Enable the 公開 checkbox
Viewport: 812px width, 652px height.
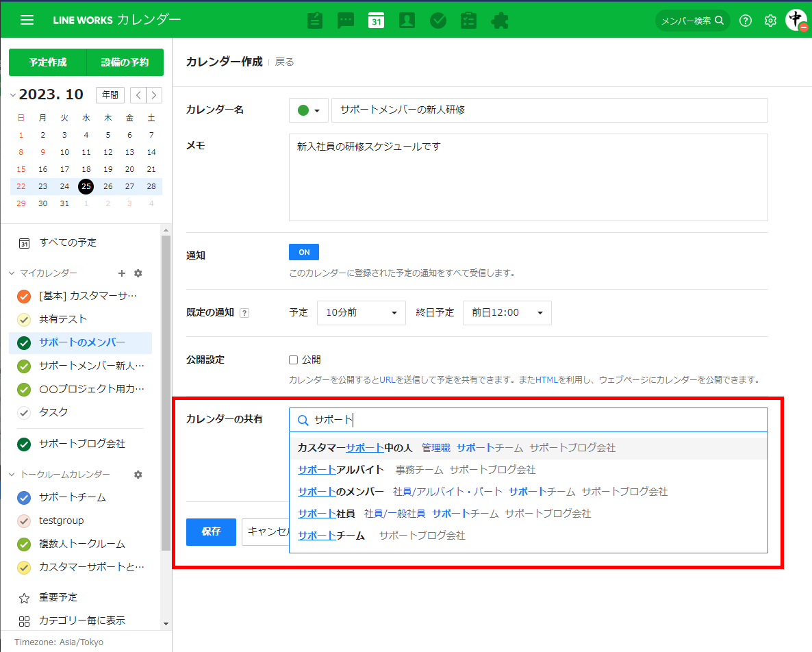(x=294, y=360)
